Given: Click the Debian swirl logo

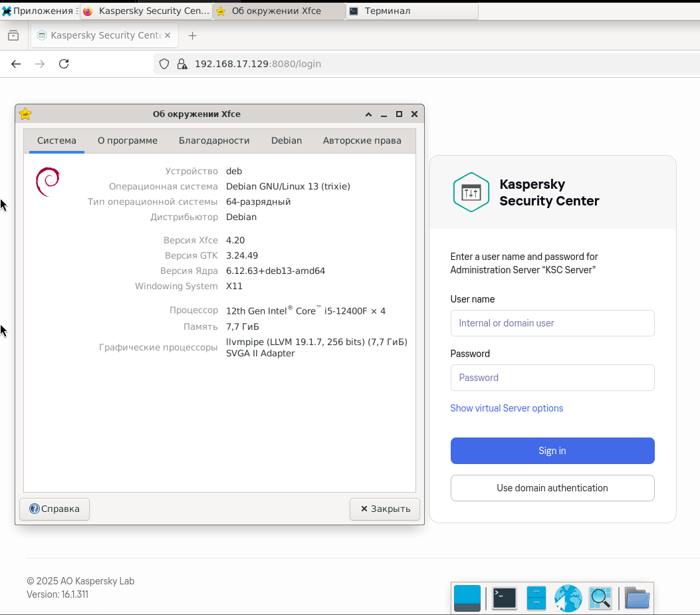Looking at the screenshot, I should coord(47,182).
